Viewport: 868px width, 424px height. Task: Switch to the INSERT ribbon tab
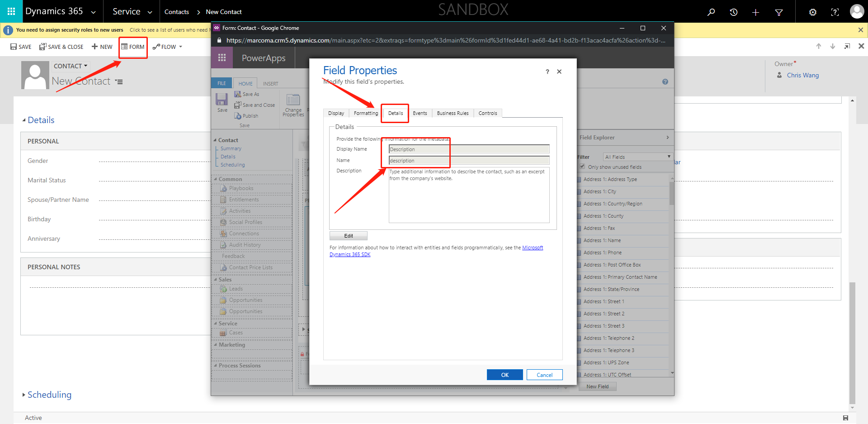[270, 84]
